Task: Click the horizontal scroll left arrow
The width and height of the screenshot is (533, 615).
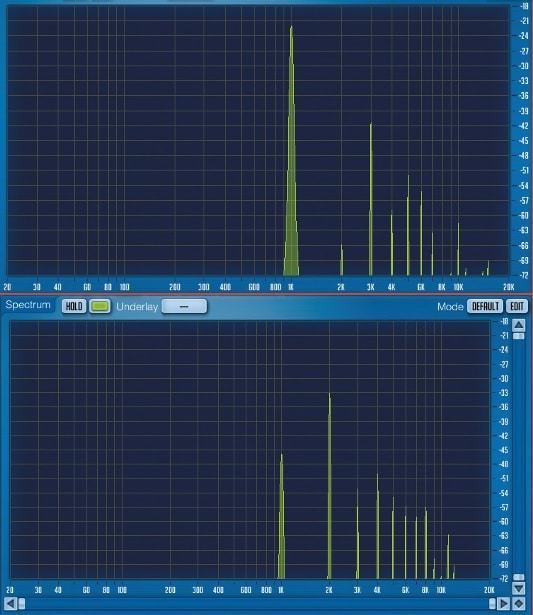Action: [x=10, y=603]
